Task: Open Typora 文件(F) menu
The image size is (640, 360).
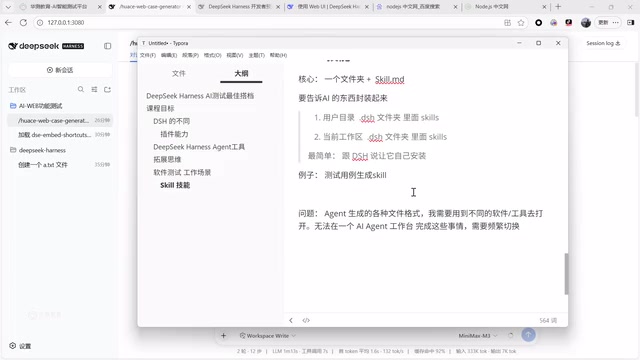Action: (x=148, y=55)
